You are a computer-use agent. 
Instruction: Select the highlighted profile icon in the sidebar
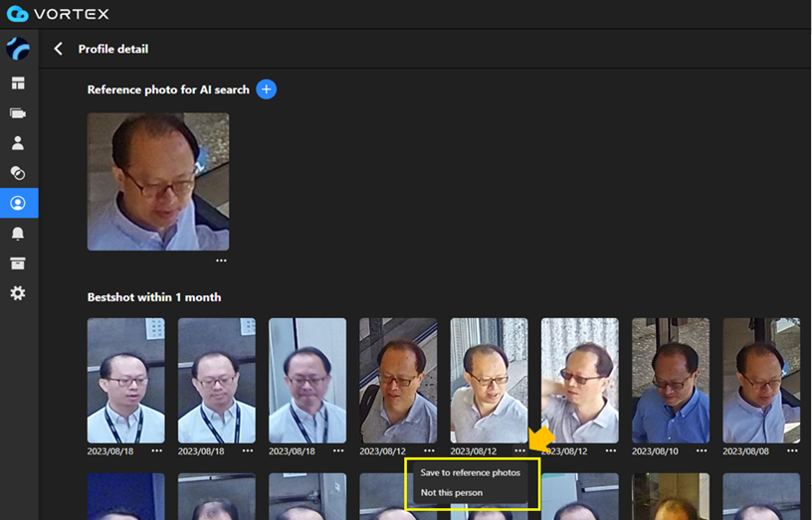coord(18,203)
